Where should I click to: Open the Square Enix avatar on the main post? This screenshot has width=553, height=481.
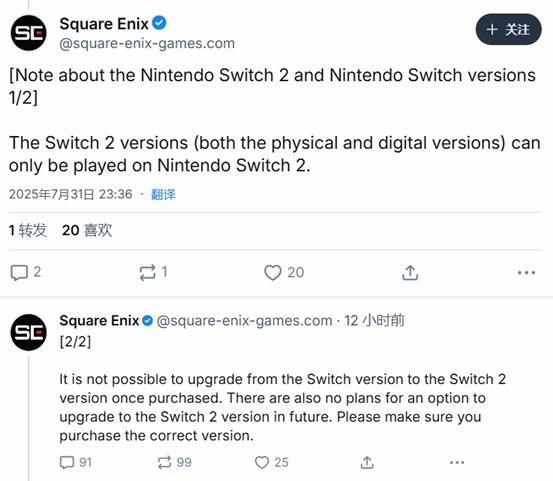[29, 33]
